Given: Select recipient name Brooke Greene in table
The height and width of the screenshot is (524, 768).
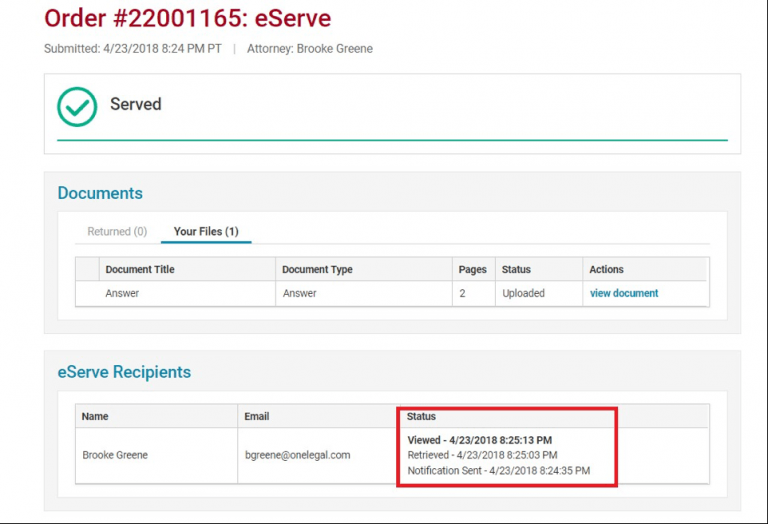Looking at the screenshot, I should [x=114, y=455].
